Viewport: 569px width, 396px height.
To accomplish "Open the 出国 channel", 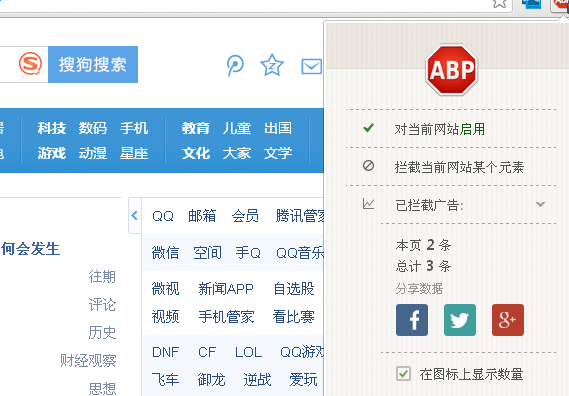I will point(278,128).
